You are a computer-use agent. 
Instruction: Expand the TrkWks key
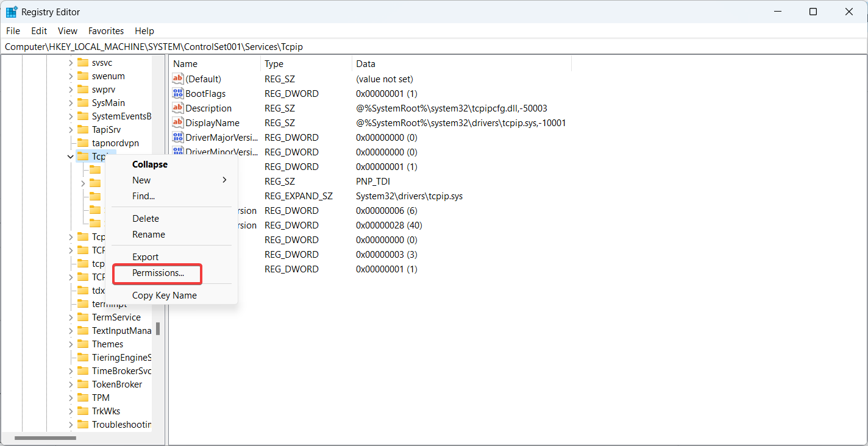(70, 411)
